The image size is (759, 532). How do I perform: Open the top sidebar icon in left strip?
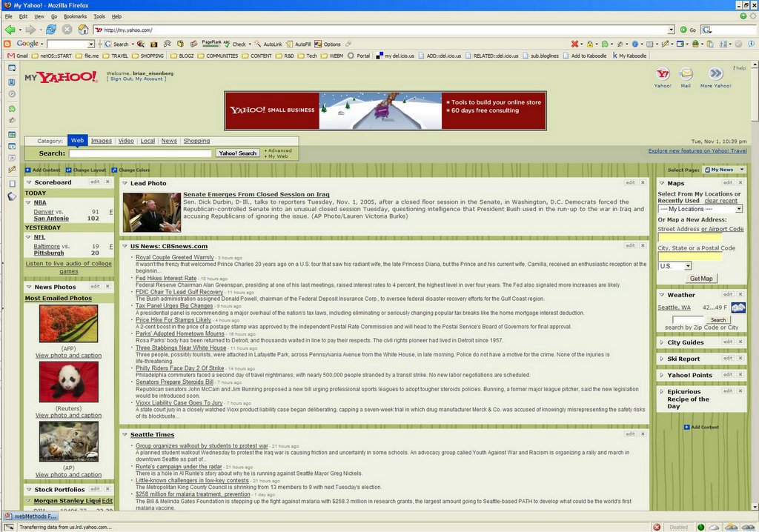click(12, 68)
